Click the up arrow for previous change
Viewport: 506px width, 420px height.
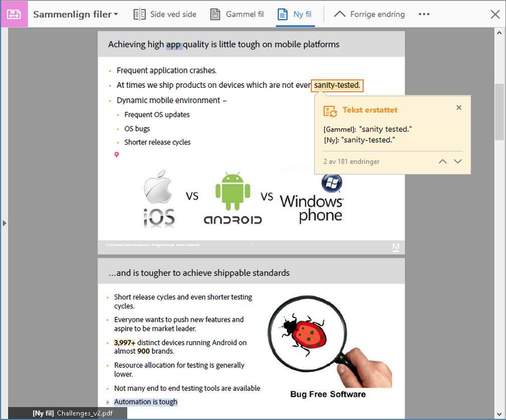tap(442, 161)
